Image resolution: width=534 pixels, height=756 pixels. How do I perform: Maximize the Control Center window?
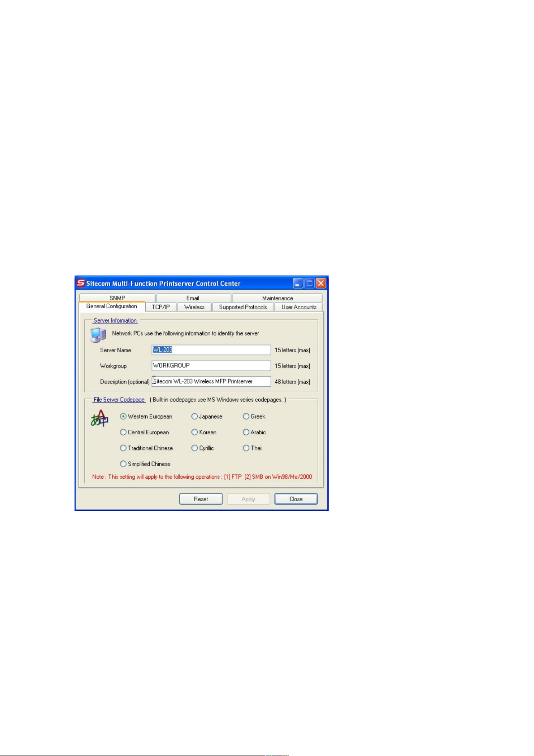309,283
